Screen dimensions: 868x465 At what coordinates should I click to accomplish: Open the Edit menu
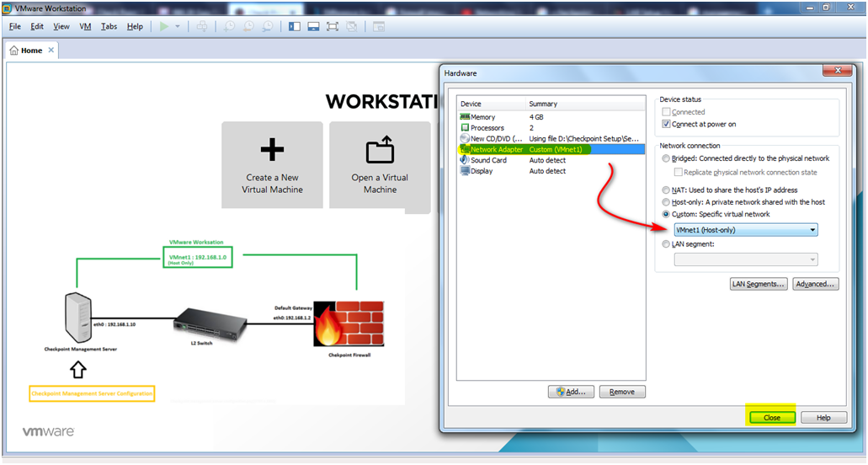[37, 27]
